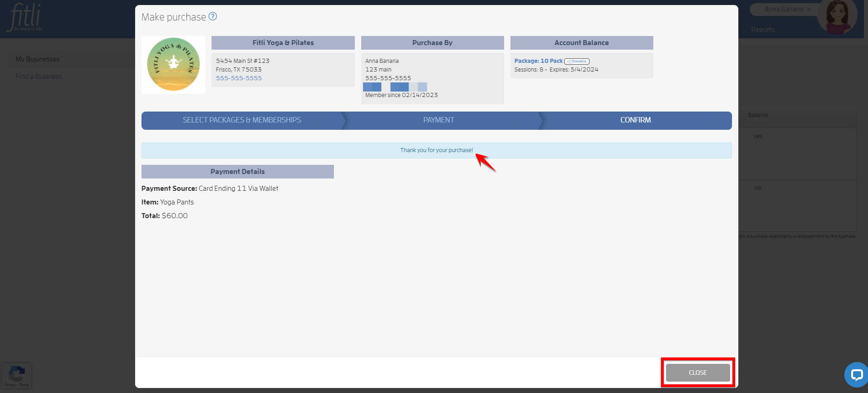
Task: Click the reCAPTCHA badge
Action: [x=17, y=376]
